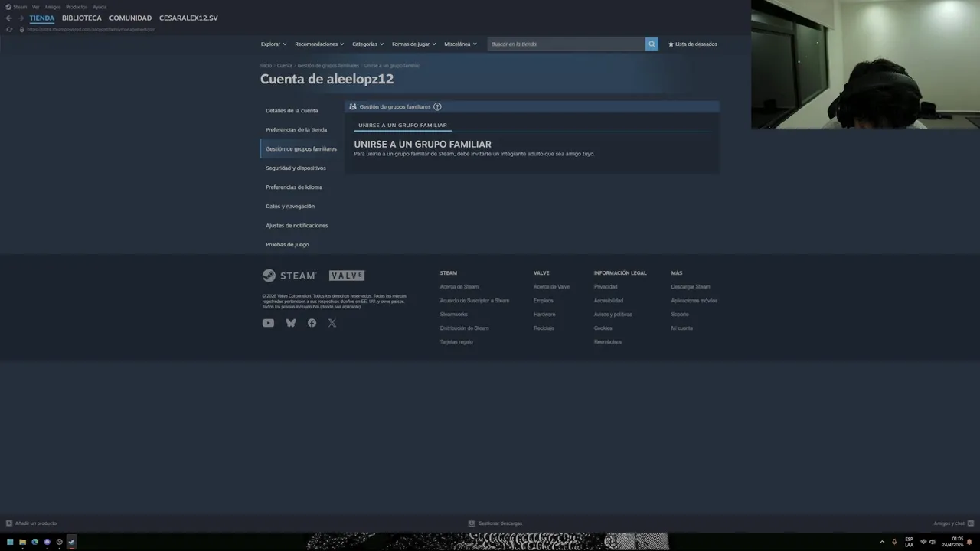Open the Productos menu

click(77, 7)
